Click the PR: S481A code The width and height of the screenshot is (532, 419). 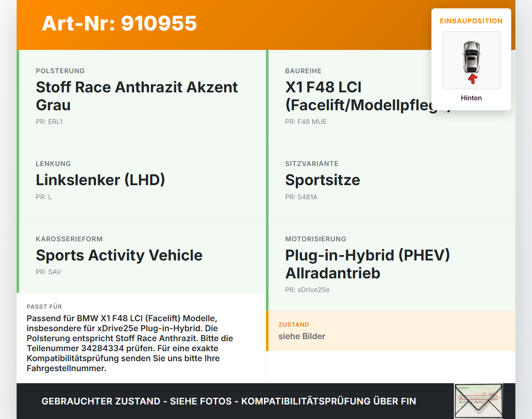(301, 197)
